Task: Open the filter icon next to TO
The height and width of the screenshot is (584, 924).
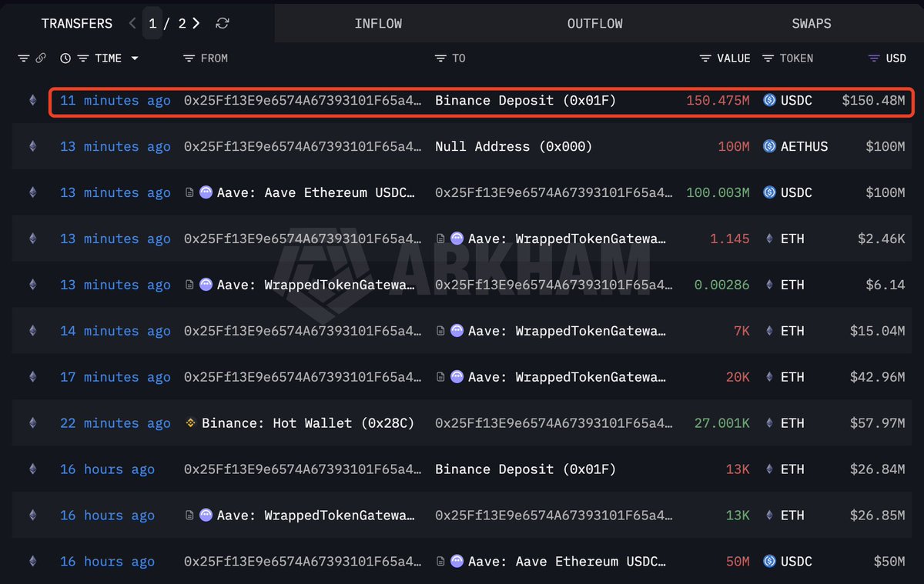Action: (440, 58)
